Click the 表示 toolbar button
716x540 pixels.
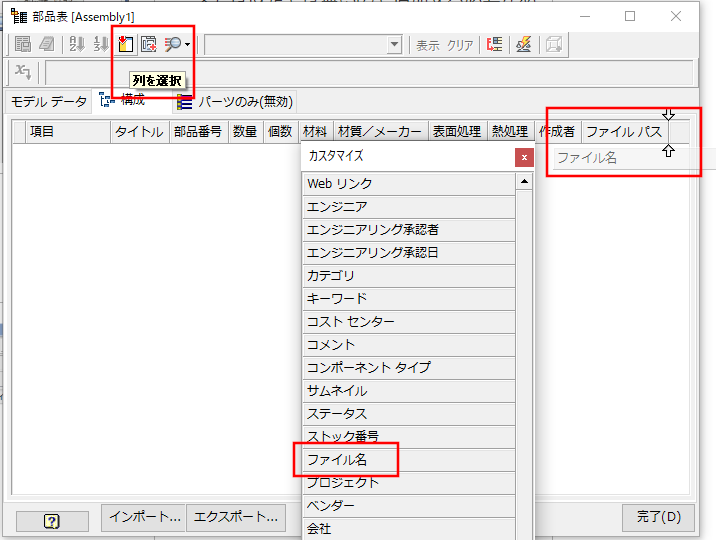[427, 45]
